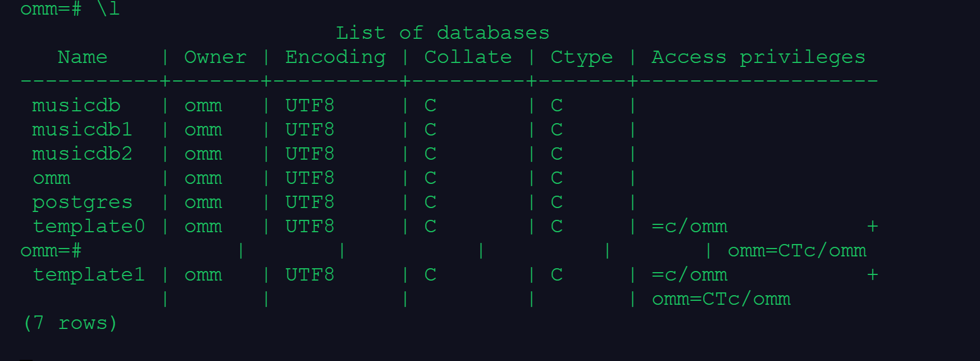
Task: Click the "(7 rows)" footer text
Action: click(70, 323)
